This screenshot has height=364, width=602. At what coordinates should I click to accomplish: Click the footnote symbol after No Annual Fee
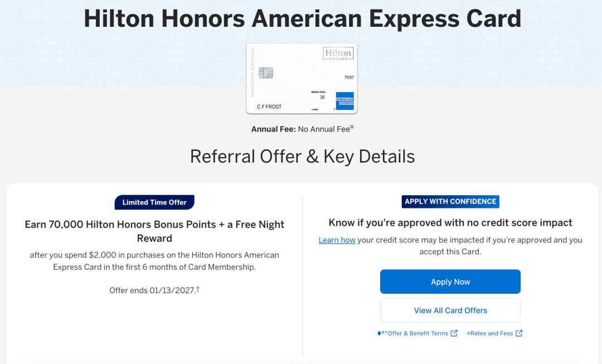352,127
